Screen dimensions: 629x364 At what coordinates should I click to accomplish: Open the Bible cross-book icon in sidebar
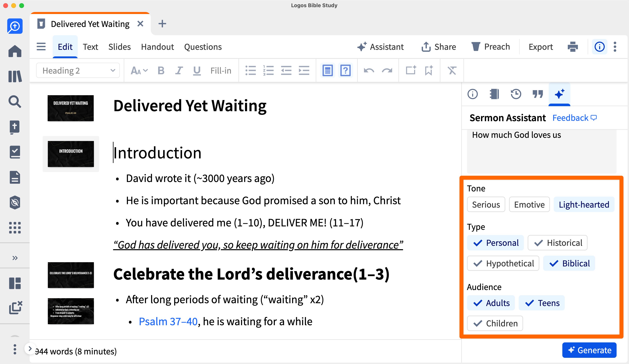click(x=15, y=127)
